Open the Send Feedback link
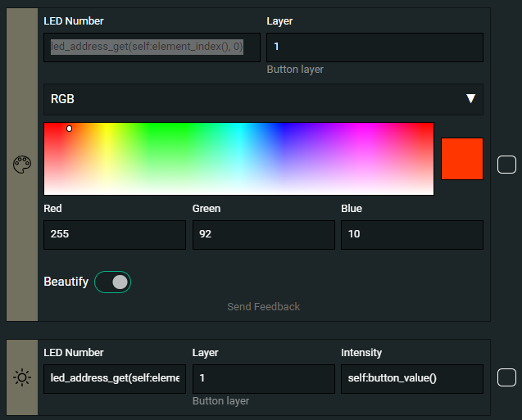This screenshot has width=522, height=420. 263,306
